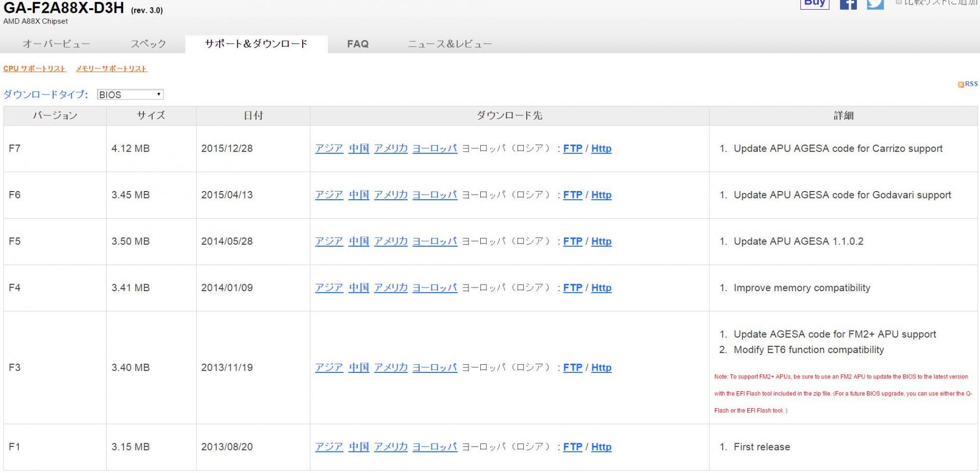Screen dimensions: 980x473
Task: Download F1 BIOS from 中国 server
Action: 359,447
